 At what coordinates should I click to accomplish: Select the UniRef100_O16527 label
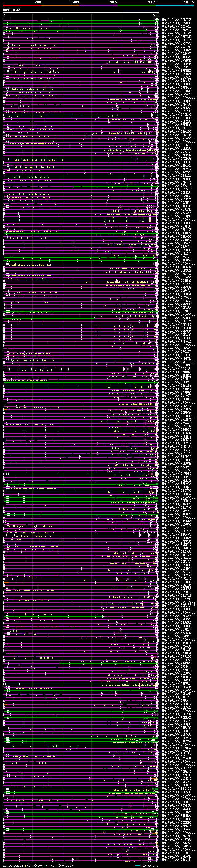point(177,78)
